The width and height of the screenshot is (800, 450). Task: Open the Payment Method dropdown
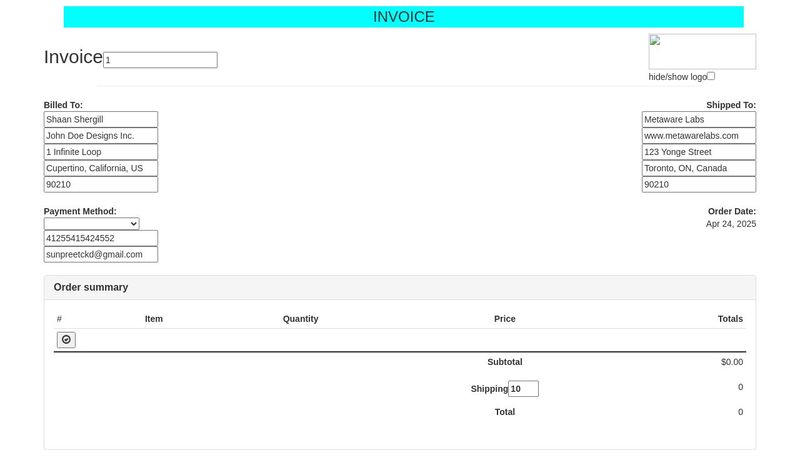[x=91, y=223]
